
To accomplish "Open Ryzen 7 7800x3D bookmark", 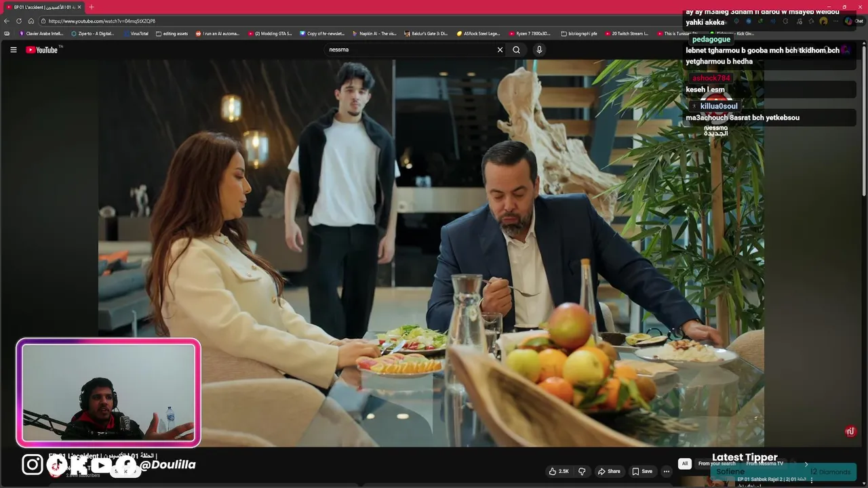I will (x=530, y=33).
